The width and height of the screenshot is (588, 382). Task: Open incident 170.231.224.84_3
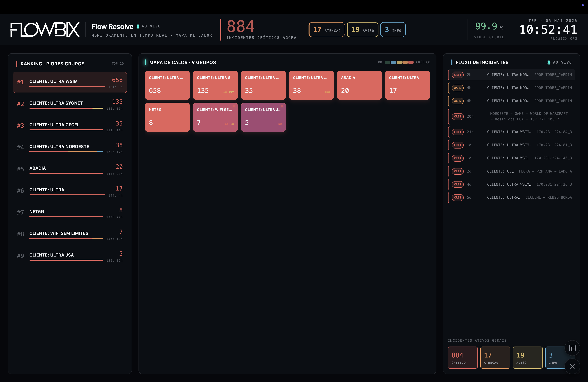pos(512,132)
